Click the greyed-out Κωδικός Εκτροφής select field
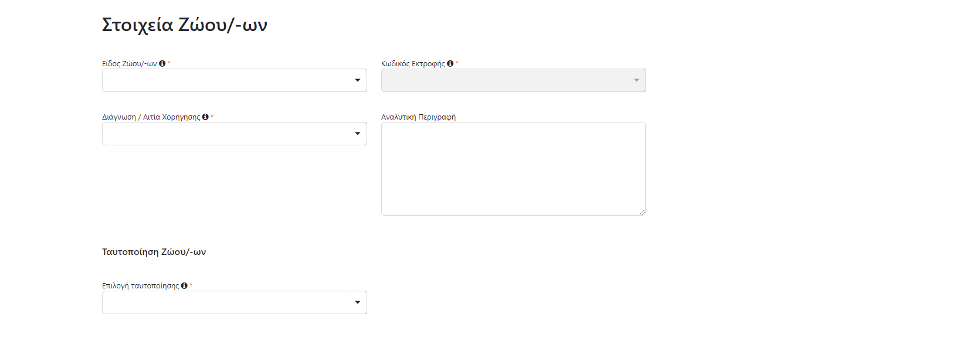Image resolution: width=980 pixels, height=354 pixels. pos(513,80)
